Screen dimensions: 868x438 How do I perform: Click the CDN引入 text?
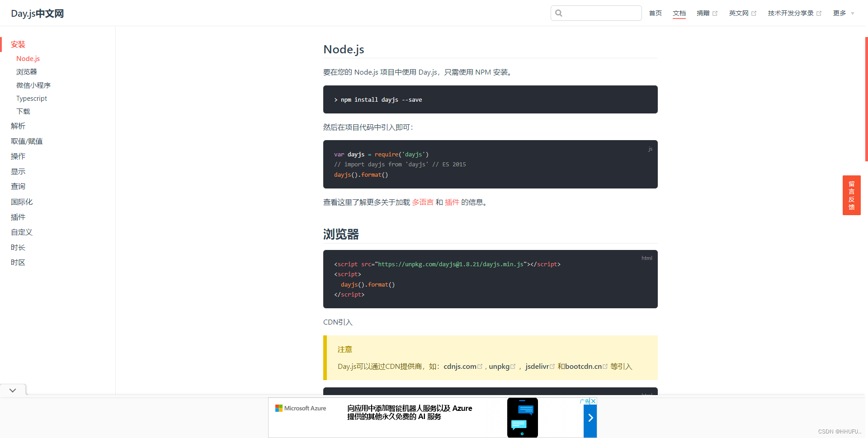coord(338,322)
